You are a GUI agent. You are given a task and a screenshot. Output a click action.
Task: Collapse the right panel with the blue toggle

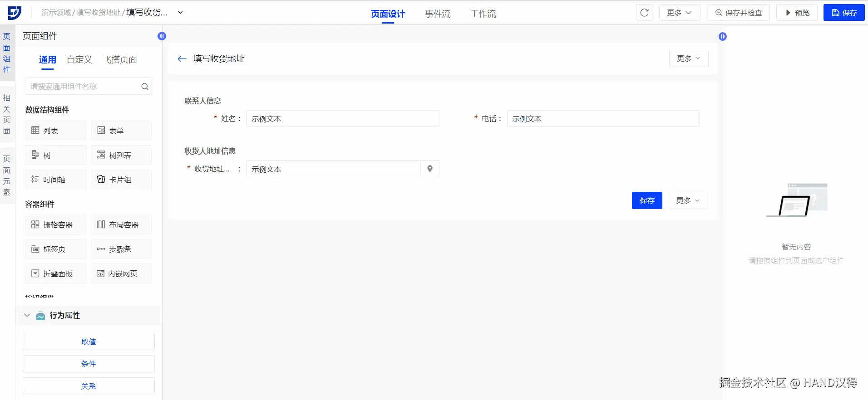723,36
